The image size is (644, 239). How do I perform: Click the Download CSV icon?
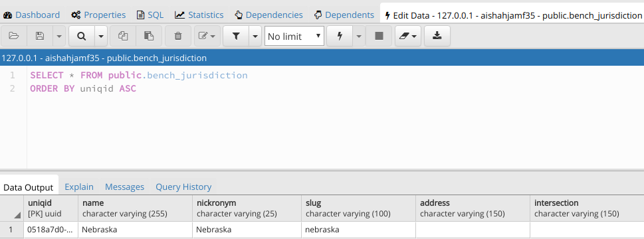(437, 36)
